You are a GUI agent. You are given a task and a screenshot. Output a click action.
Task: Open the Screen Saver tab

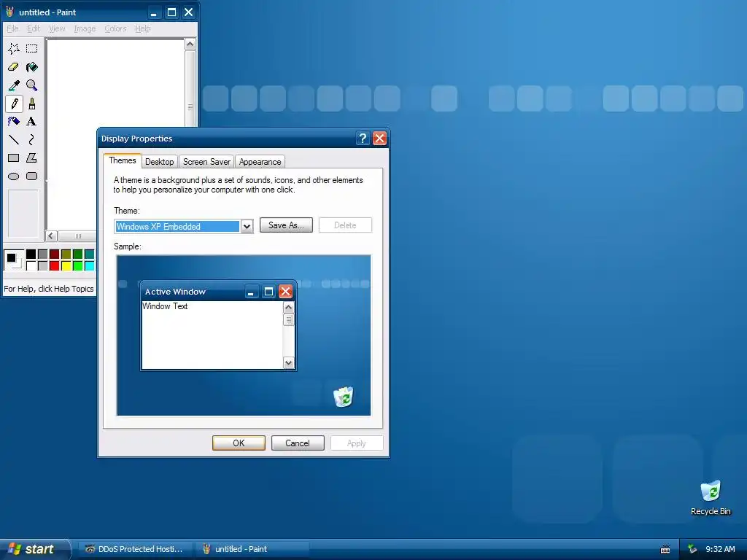(206, 162)
